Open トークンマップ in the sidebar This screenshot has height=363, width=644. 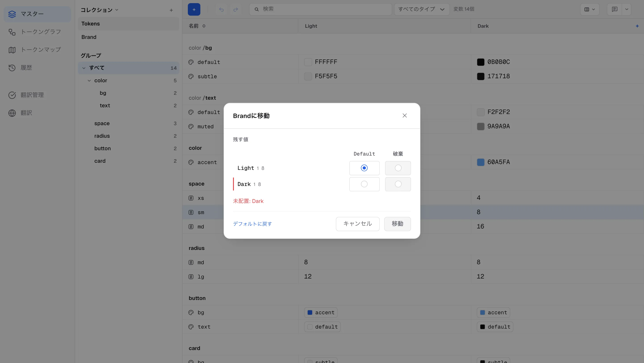(x=38, y=50)
